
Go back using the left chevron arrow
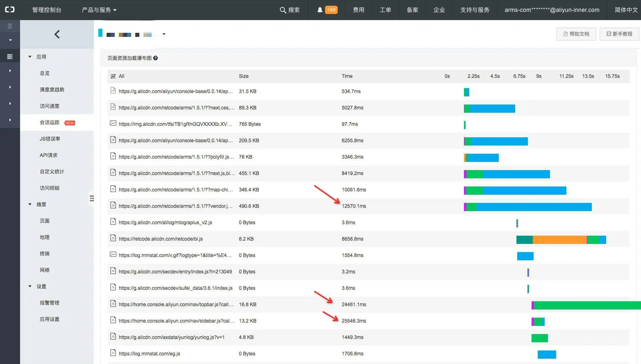coord(57,34)
